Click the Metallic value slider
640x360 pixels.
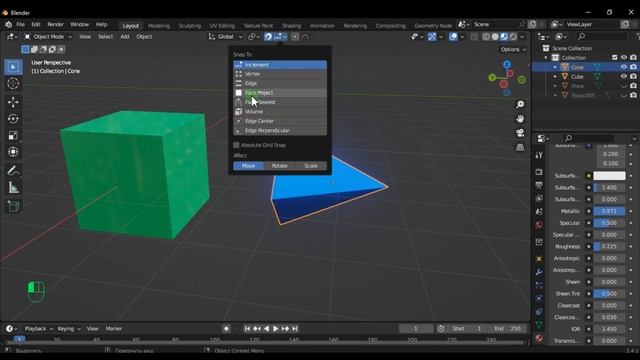(x=609, y=211)
